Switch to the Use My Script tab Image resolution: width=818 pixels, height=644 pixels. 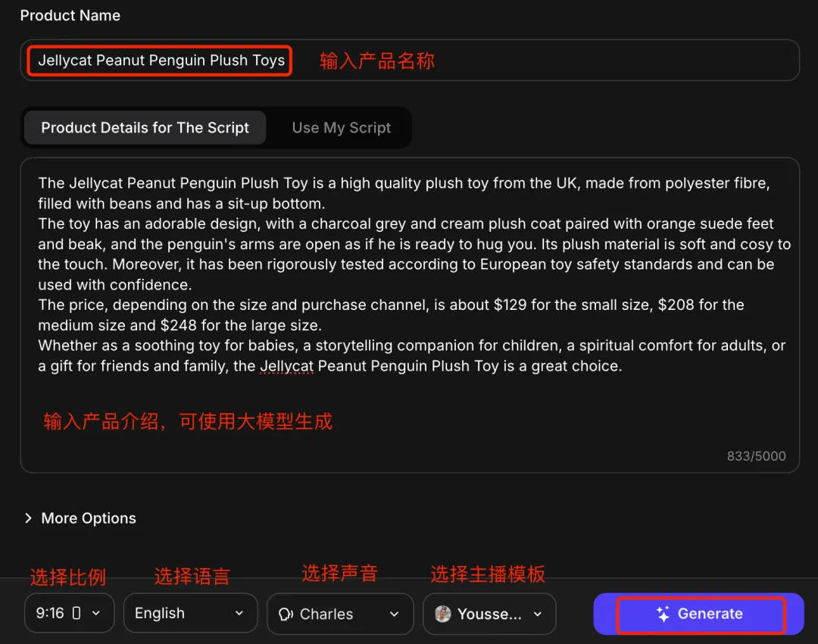pyautogui.click(x=342, y=128)
